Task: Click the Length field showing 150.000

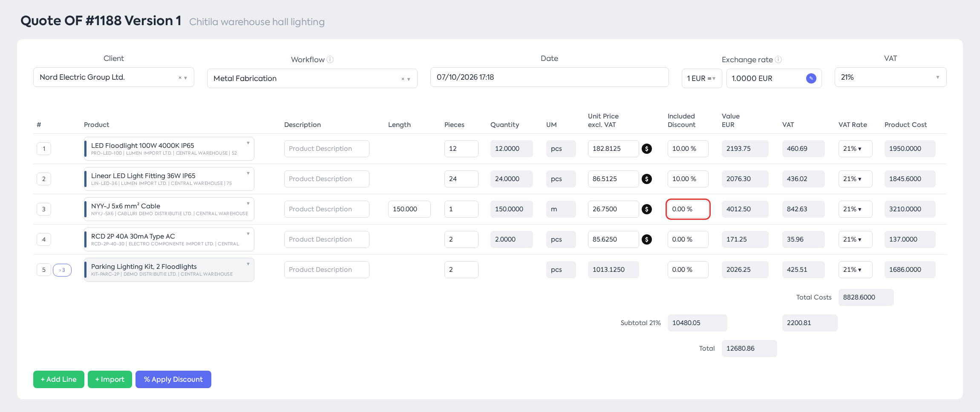Action: point(409,209)
